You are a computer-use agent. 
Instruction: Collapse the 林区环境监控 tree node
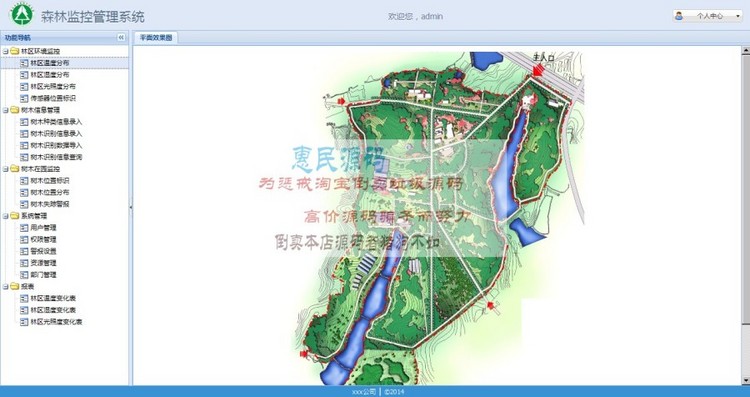click(x=6, y=51)
